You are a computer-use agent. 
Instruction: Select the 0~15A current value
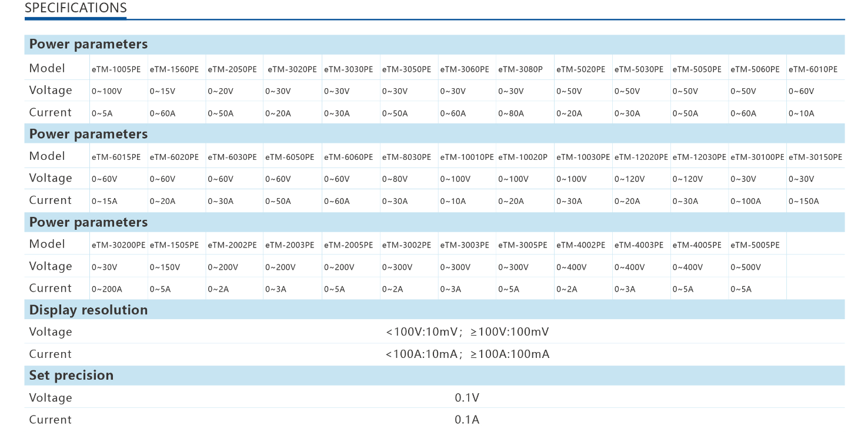[104, 202]
